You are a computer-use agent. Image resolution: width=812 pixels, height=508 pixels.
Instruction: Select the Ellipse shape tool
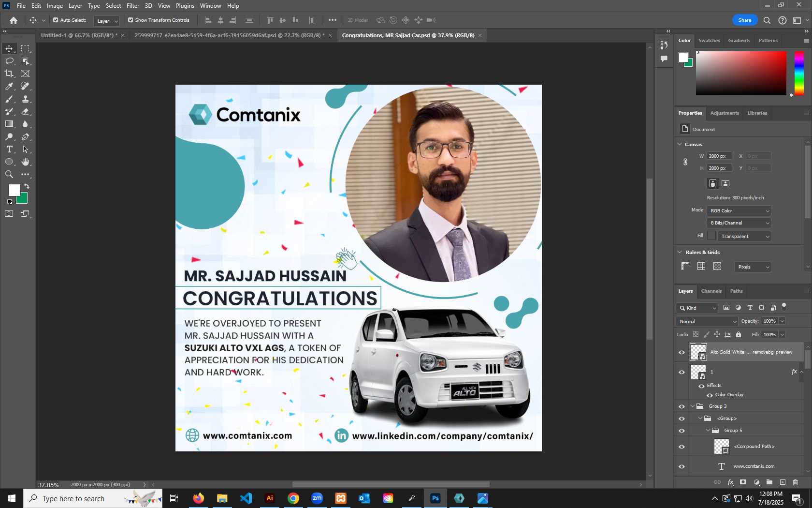click(x=9, y=162)
